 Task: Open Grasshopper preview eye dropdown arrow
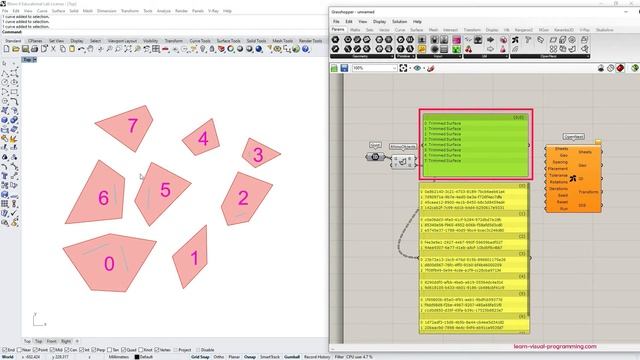pos(424,68)
